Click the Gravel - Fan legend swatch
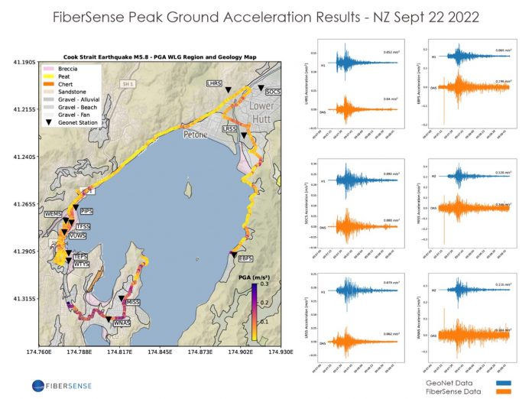 pyautogui.click(x=49, y=115)
